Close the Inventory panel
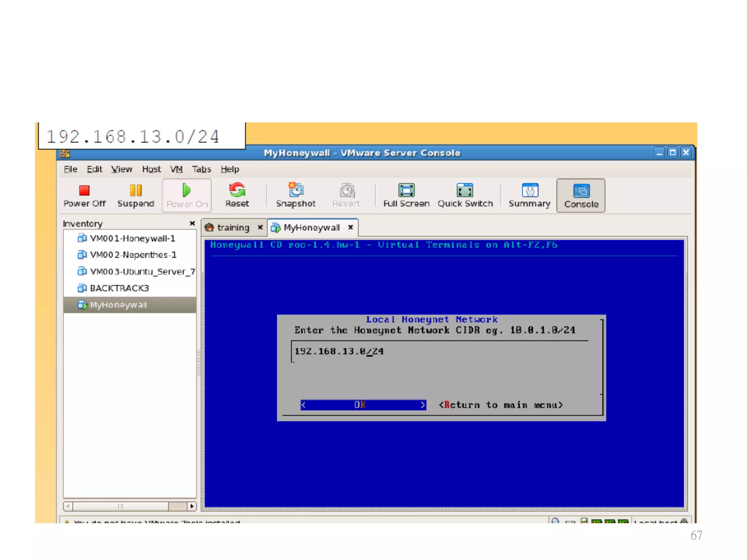Screen dimensions: 747x560 pos(192,223)
